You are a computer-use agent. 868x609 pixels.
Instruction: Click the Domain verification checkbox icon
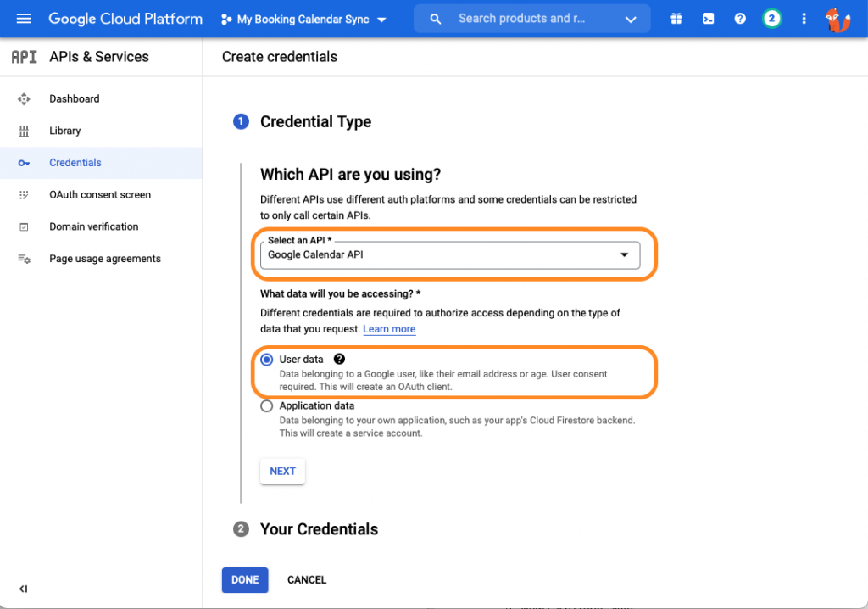(24, 226)
